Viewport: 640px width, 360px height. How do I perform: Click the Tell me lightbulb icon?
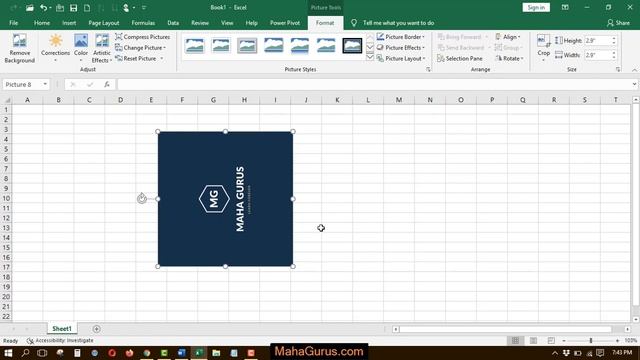(x=354, y=23)
